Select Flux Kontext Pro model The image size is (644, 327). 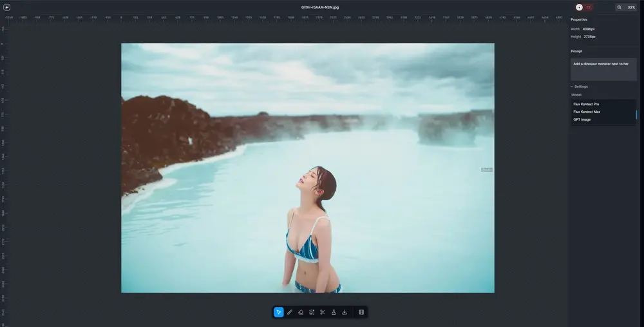(x=586, y=104)
